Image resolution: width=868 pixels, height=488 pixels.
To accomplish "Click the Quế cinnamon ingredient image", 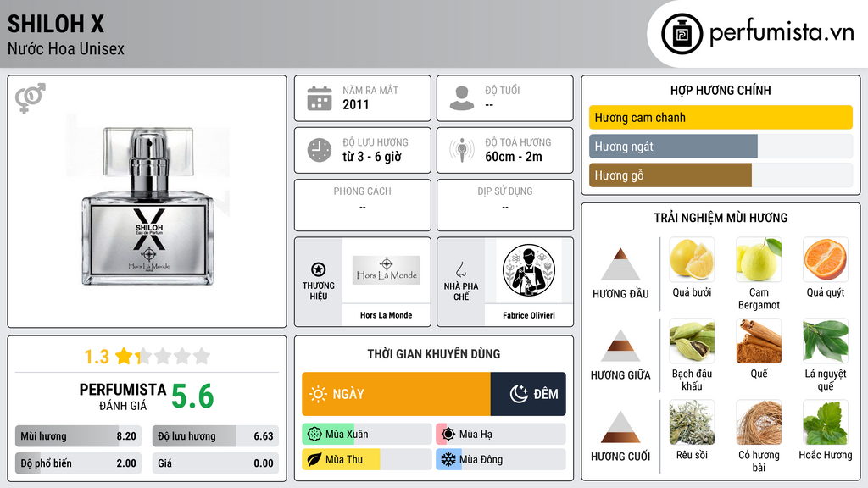I will point(759,341).
